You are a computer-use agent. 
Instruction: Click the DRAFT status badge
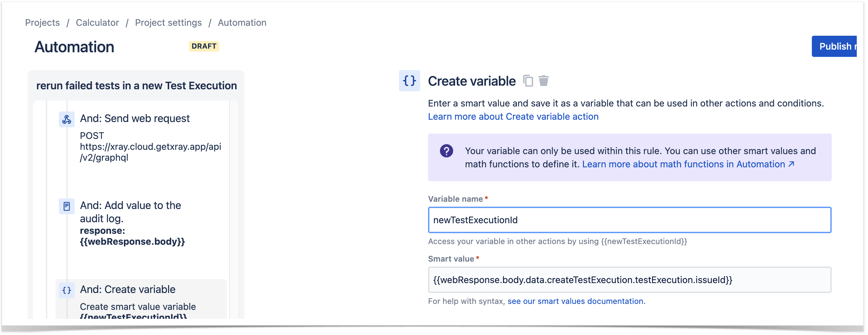point(204,46)
